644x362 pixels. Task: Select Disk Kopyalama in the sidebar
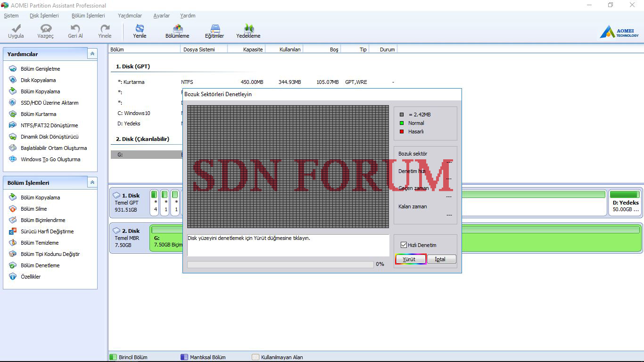pyautogui.click(x=38, y=80)
